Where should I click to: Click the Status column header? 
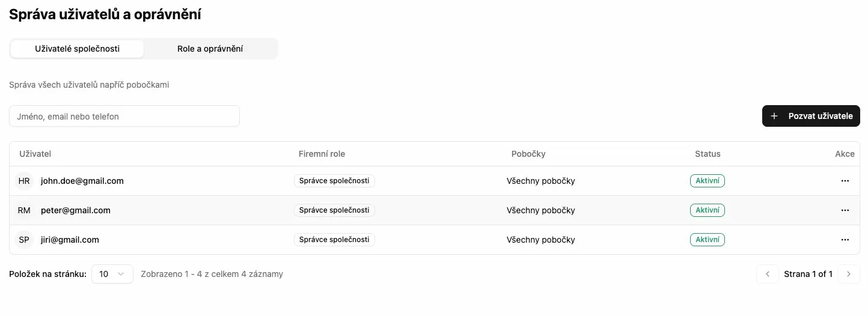pos(708,154)
